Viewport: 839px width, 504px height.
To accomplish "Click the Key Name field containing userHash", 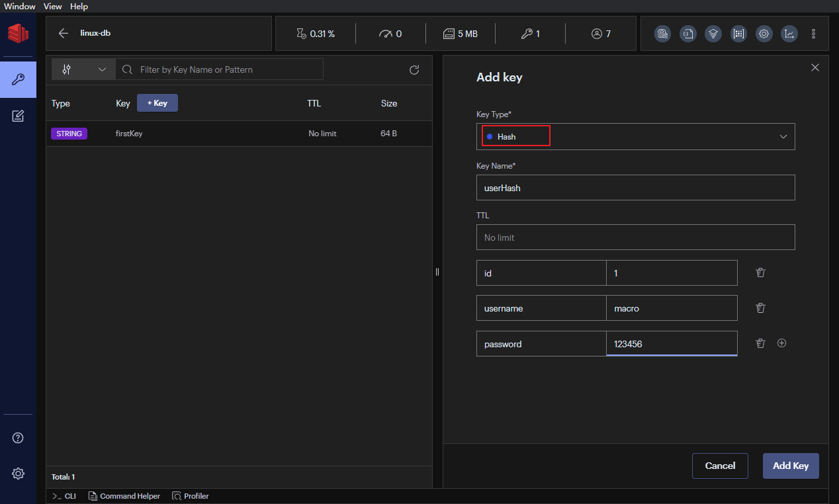I will coord(636,188).
